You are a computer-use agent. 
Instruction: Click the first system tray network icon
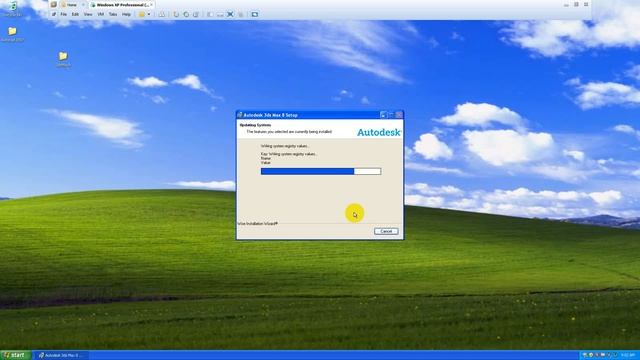(584, 355)
